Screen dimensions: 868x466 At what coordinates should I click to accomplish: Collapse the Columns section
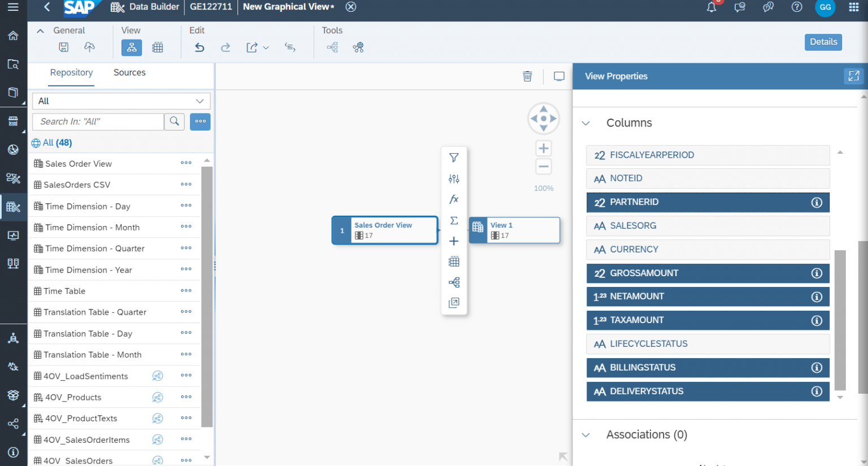[x=585, y=123]
